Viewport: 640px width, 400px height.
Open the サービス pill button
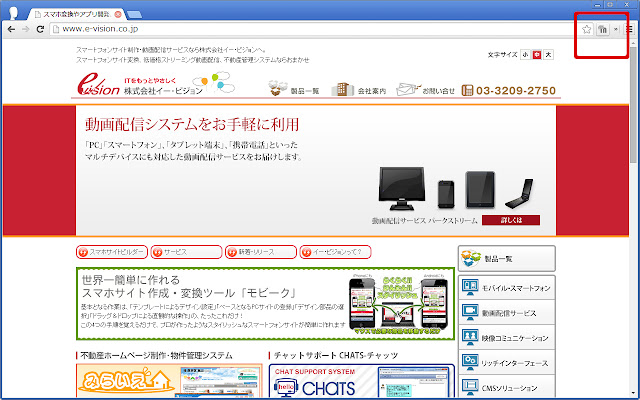[186, 252]
